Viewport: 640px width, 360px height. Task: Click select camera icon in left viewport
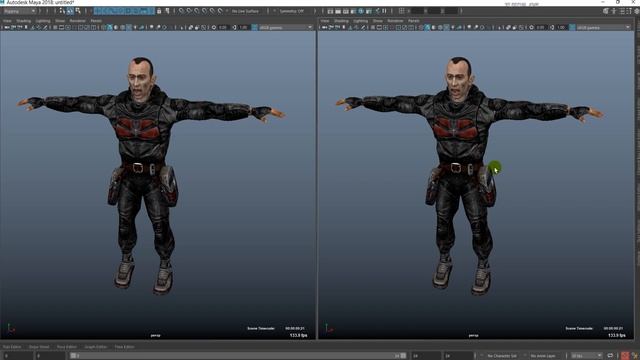pyautogui.click(x=7, y=27)
